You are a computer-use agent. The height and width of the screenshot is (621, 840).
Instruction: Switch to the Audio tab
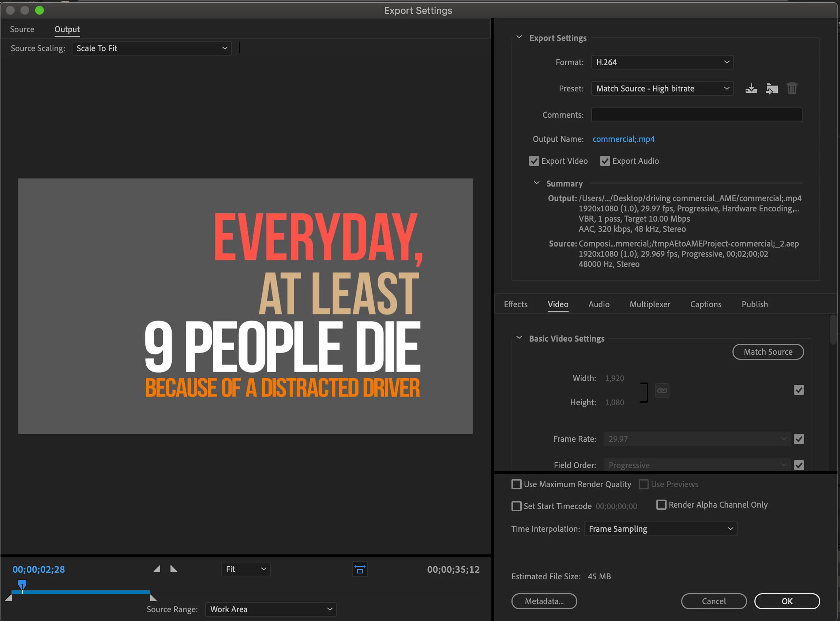[x=599, y=305]
